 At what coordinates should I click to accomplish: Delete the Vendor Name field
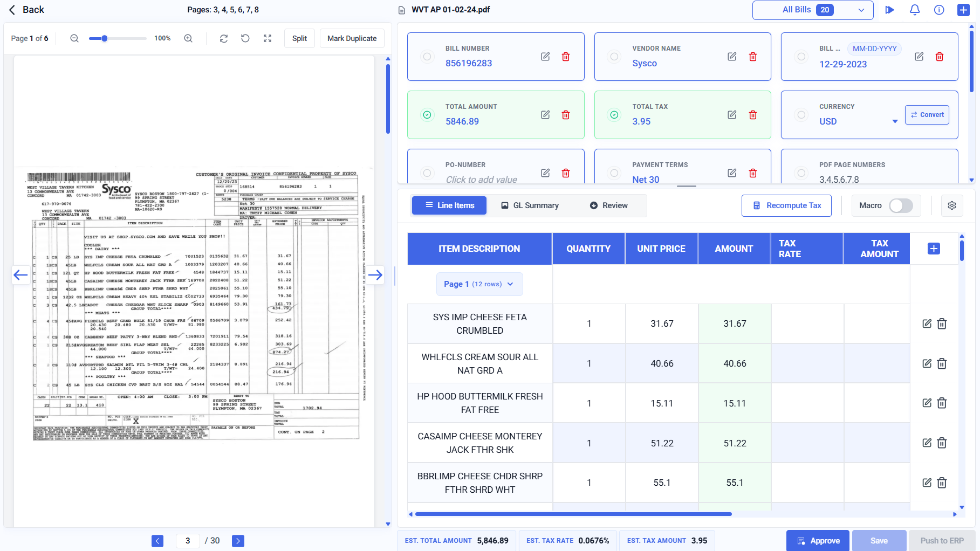tap(753, 57)
